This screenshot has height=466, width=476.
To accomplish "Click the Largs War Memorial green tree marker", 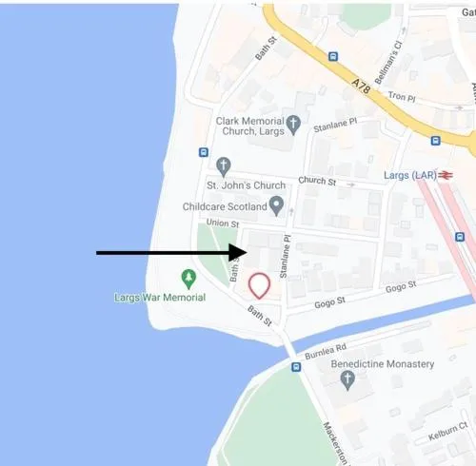I will click(188, 279).
